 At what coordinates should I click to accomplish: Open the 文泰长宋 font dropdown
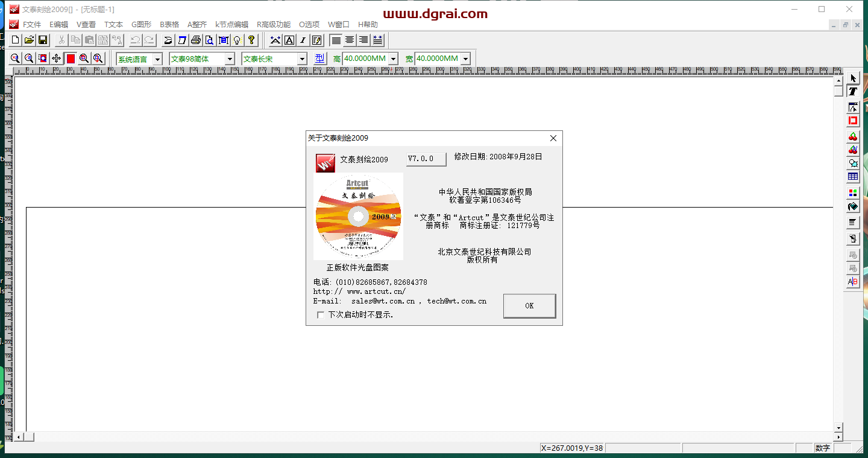(x=302, y=59)
